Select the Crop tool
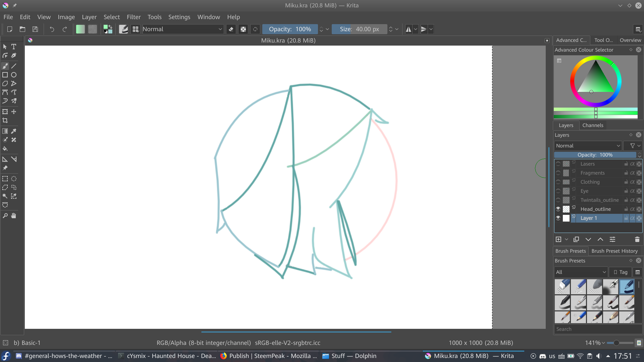 tap(5, 120)
